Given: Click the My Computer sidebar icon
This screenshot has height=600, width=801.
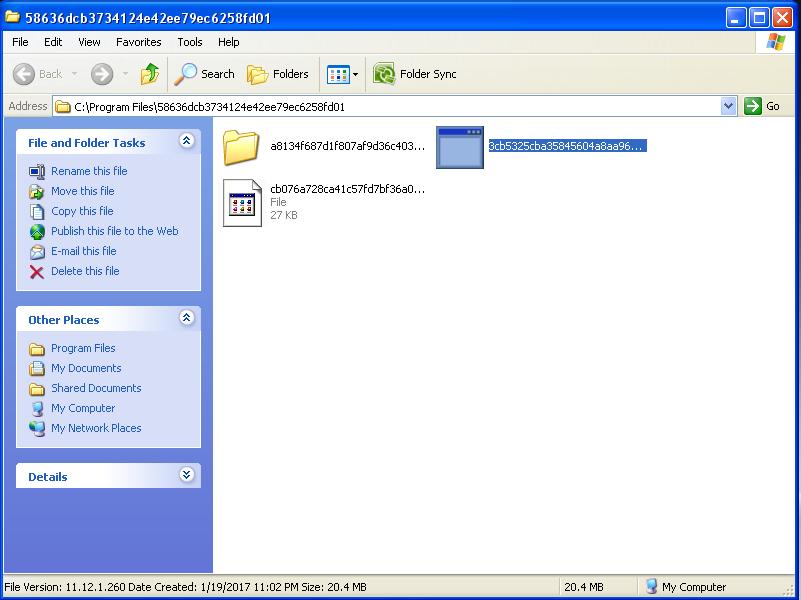Looking at the screenshot, I should [37, 409].
